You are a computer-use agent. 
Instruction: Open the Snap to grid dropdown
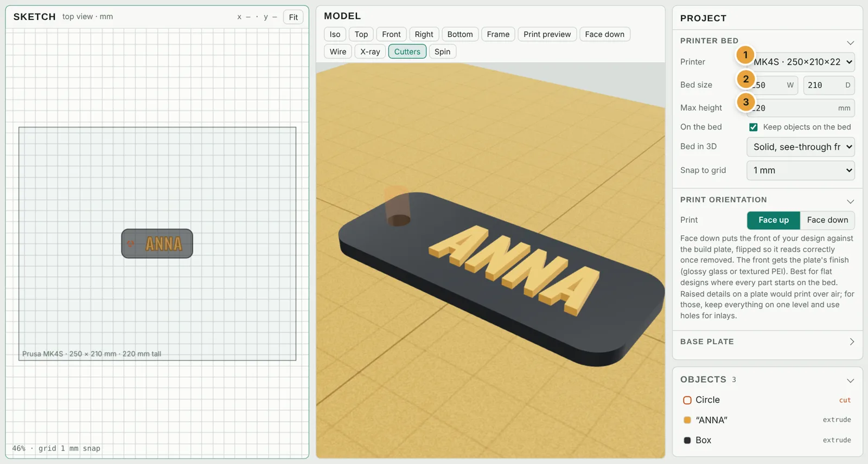coord(801,170)
